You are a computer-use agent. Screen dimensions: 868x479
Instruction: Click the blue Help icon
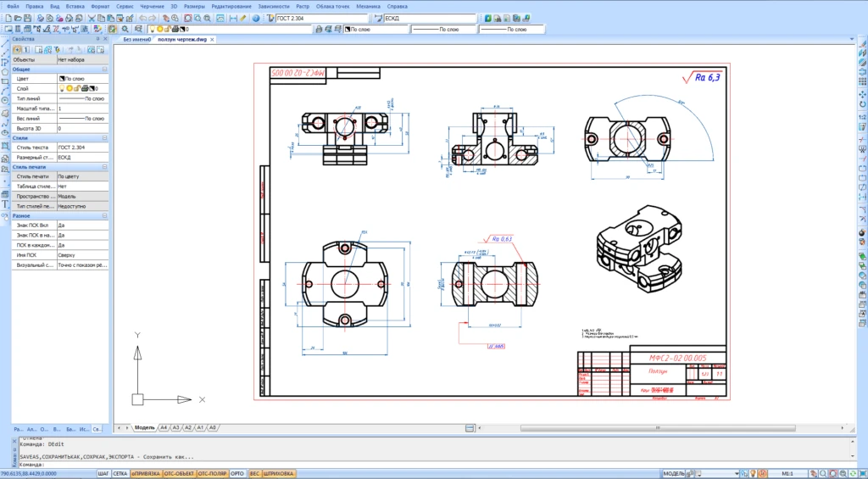tap(256, 18)
